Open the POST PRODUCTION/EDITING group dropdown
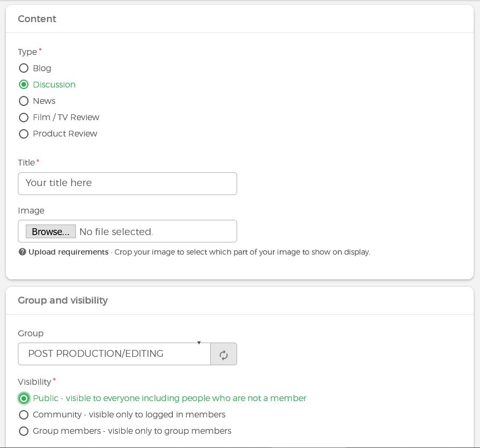The image size is (480, 448). click(114, 354)
